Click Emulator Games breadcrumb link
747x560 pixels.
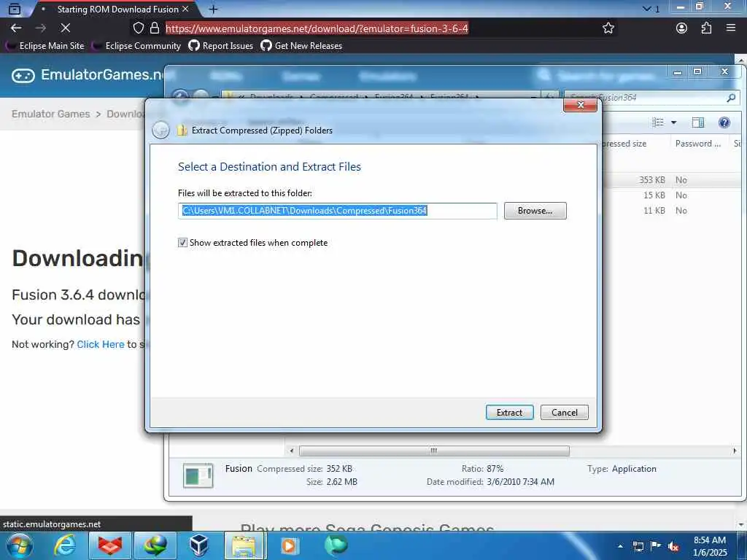coord(50,114)
